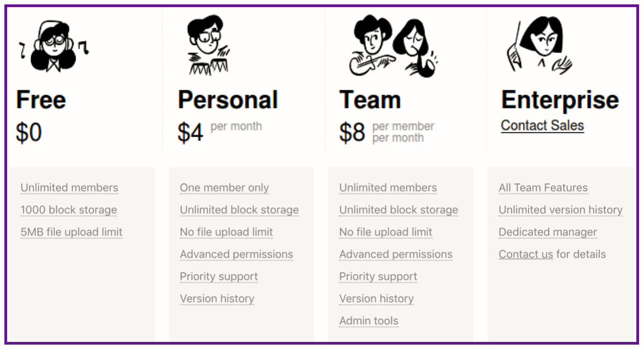The height and width of the screenshot is (349, 644).
Task: Click Dedicated manager feature
Action: 548,232
